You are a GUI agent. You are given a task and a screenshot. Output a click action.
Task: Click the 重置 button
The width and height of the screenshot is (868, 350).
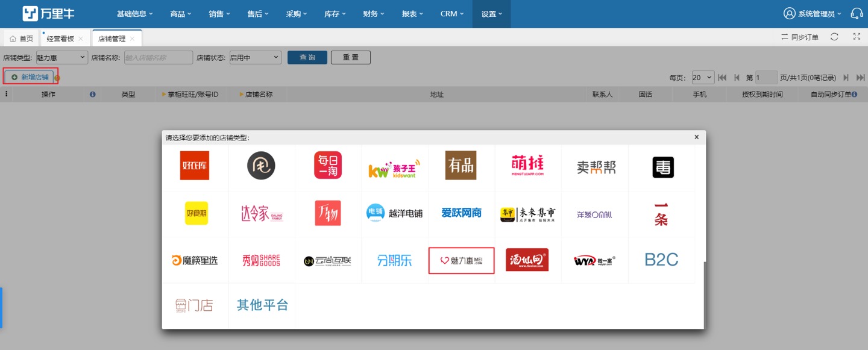pos(351,57)
